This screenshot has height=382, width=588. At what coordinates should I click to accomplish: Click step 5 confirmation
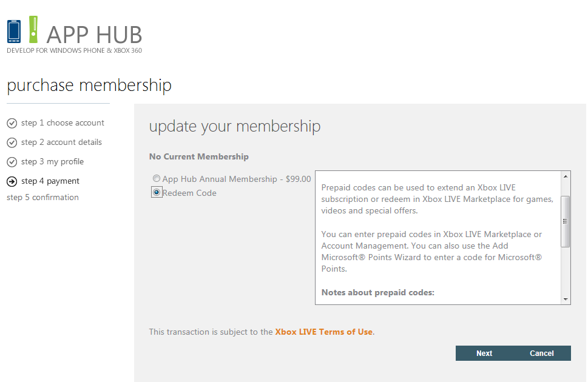(x=42, y=198)
